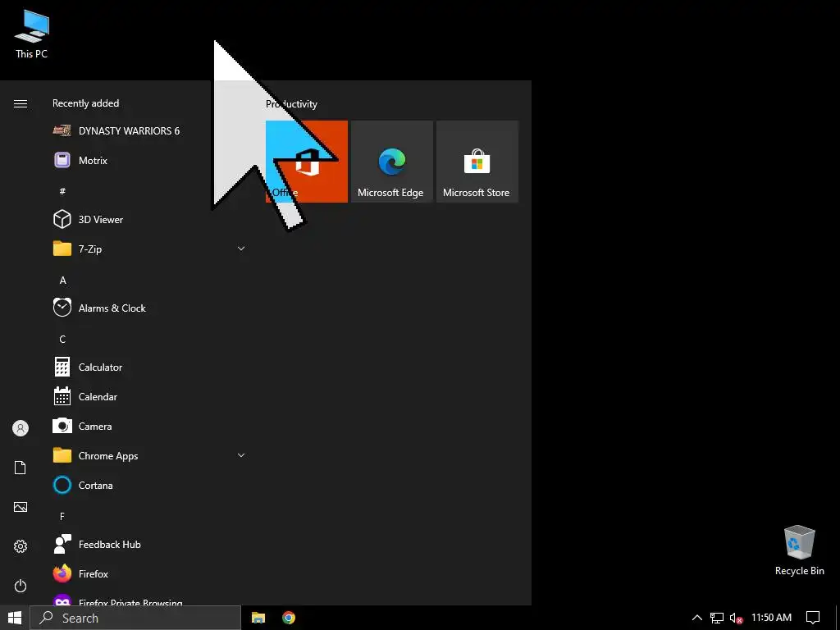This screenshot has height=630, width=840.
Task: Click the 11:50 AM taskbar clock
Action: pyautogui.click(x=771, y=618)
